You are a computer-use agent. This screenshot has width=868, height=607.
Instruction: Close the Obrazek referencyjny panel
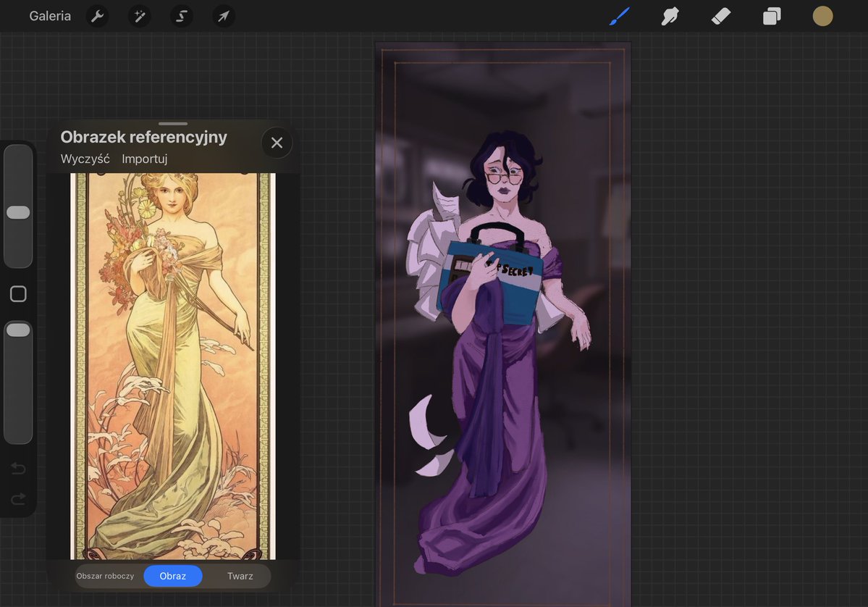pos(277,143)
